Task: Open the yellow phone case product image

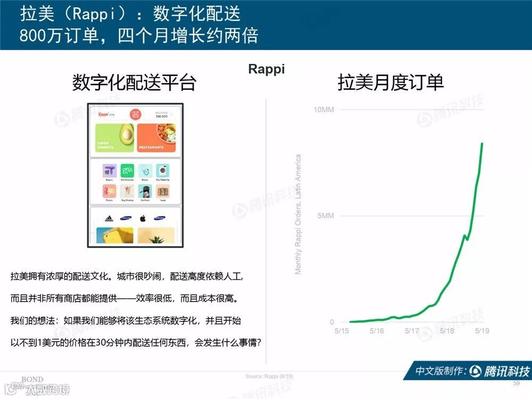Action: pos(115,235)
